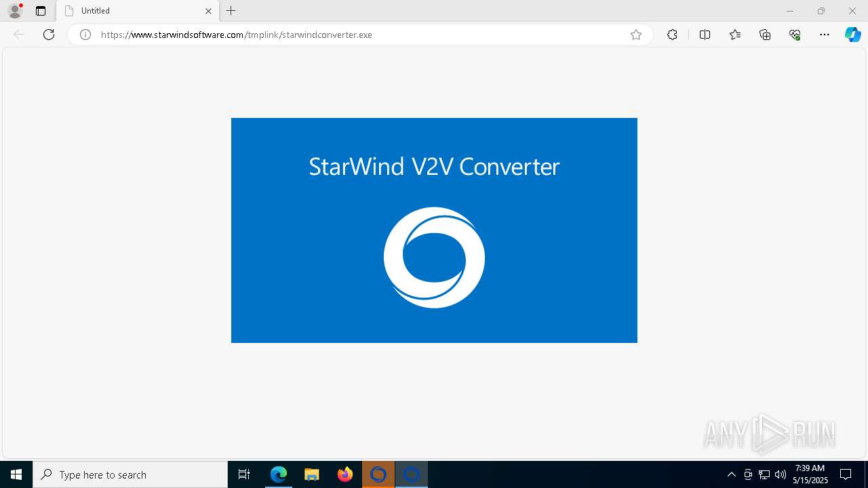Minimize the Edge browser window

790,11
